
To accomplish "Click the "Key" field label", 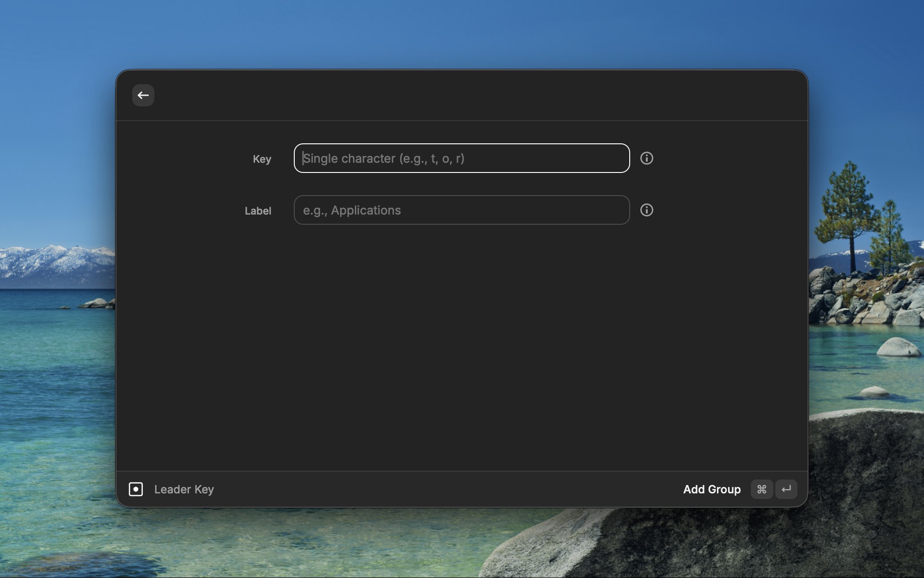I will tap(262, 159).
